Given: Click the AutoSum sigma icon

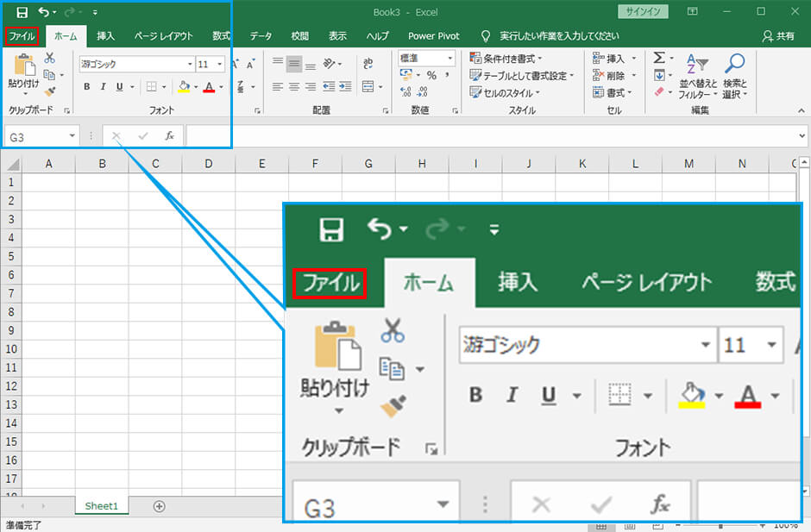Looking at the screenshot, I should click(659, 58).
